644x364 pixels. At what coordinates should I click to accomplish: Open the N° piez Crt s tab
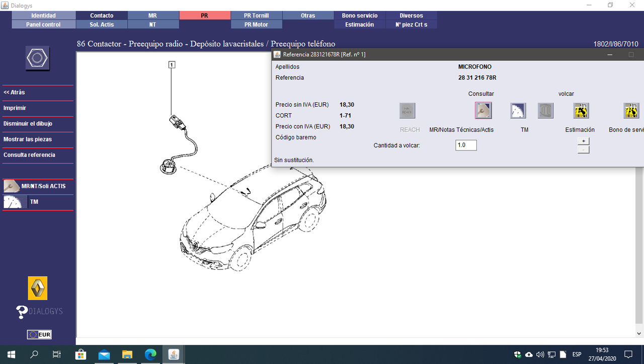coord(412,24)
